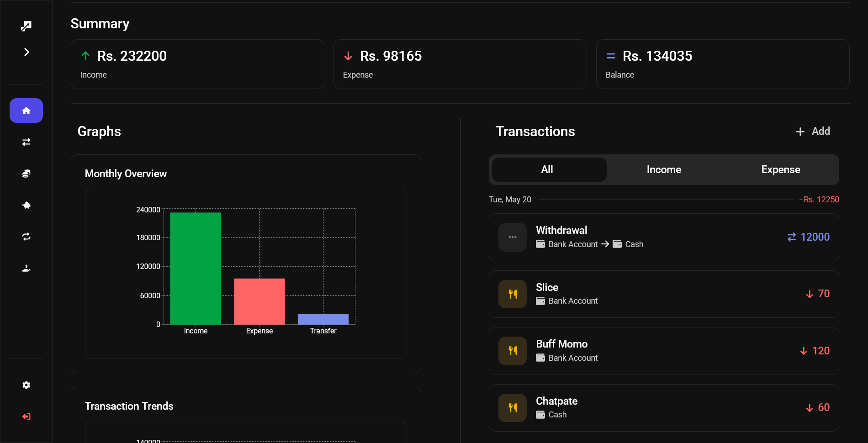The height and width of the screenshot is (443, 868).
Task: Open the Home dashboard sidebar icon
Action: [x=26, y=111]
